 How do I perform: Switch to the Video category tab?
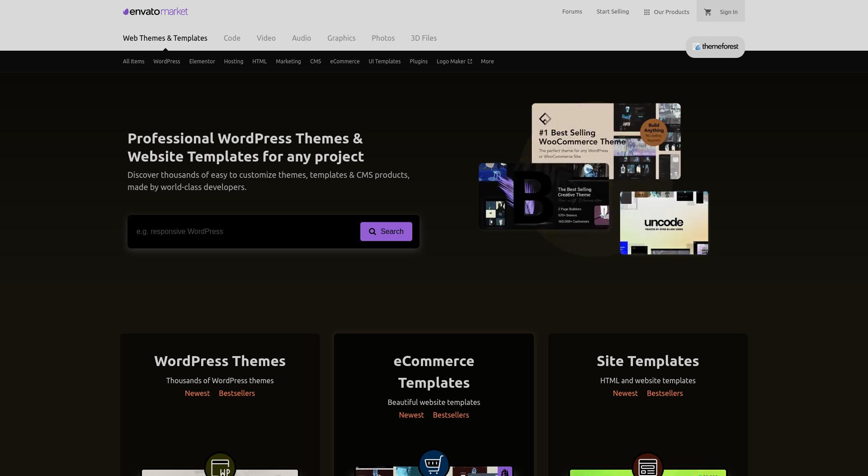[266, 38]
